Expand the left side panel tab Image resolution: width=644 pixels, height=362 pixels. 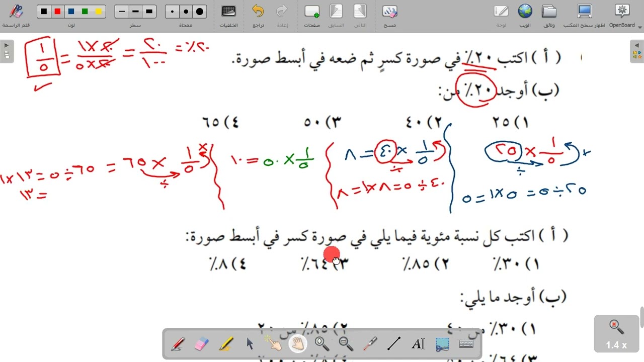7,51
